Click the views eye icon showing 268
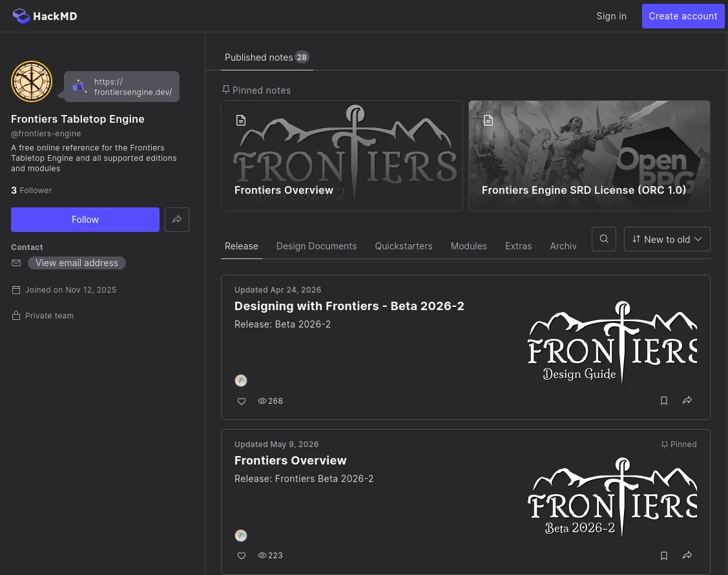Viewport: 728px width, 575px height. 262,401
